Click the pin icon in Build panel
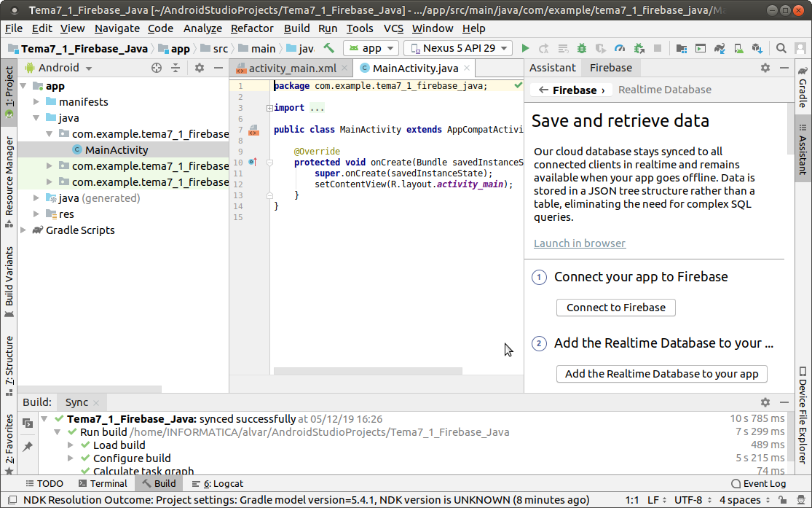Screen dimensions: 812x508 click(x=28, y=446)
